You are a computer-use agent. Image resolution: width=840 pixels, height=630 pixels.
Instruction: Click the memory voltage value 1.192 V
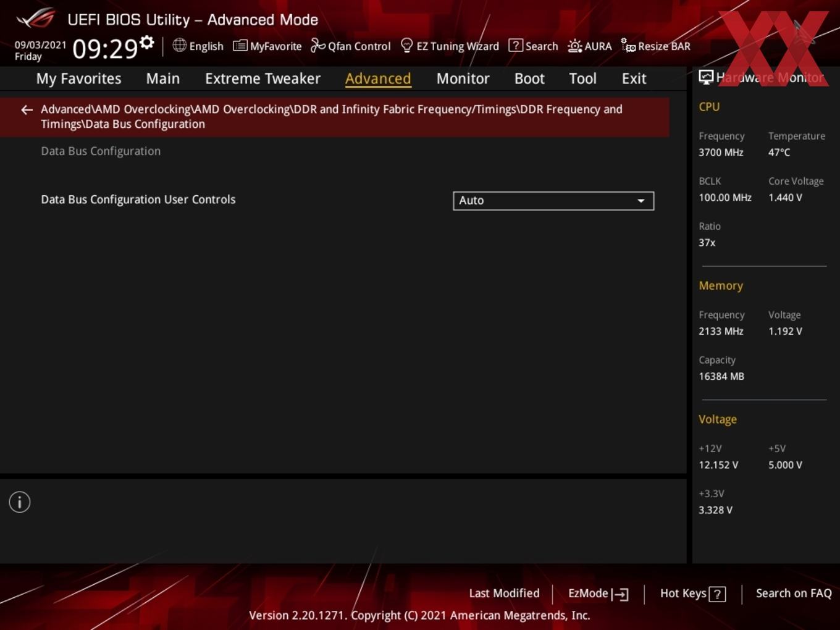point(785,331)
